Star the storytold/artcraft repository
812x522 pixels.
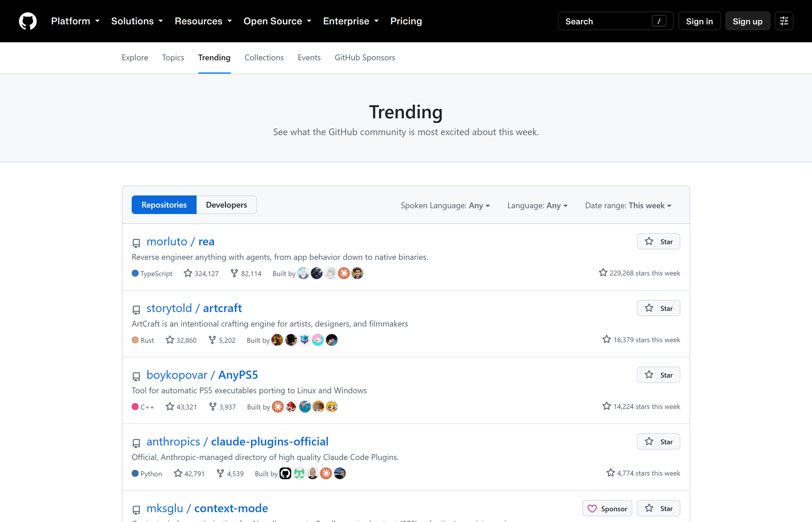pyautogui.click(x=658, y=308)
